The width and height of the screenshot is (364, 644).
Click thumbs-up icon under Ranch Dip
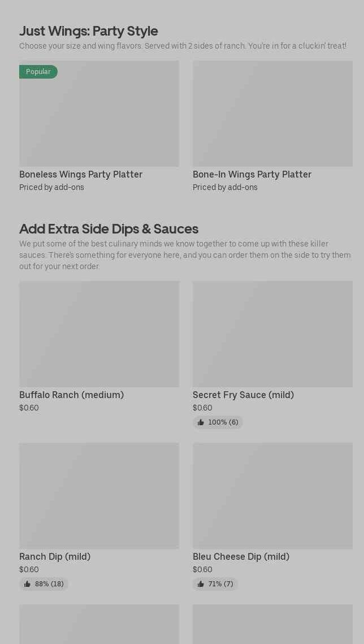click(x=27, y=584)
